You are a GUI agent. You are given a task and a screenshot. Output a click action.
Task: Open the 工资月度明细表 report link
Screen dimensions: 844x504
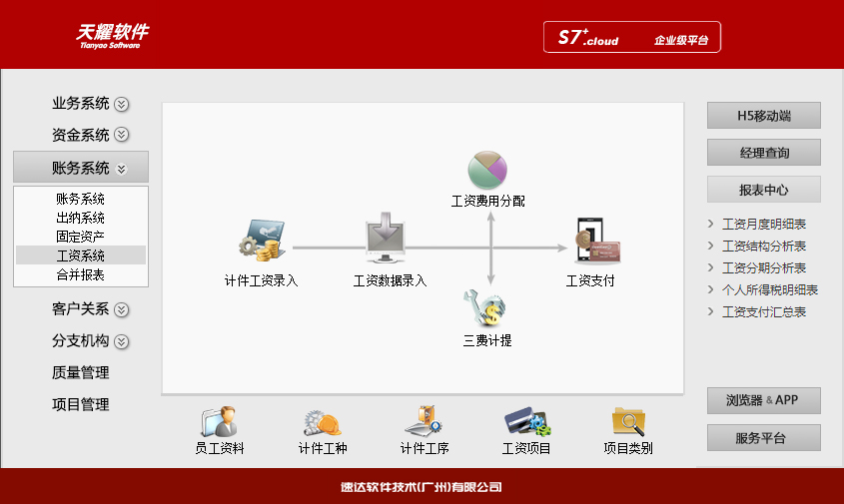pos(764,225)
